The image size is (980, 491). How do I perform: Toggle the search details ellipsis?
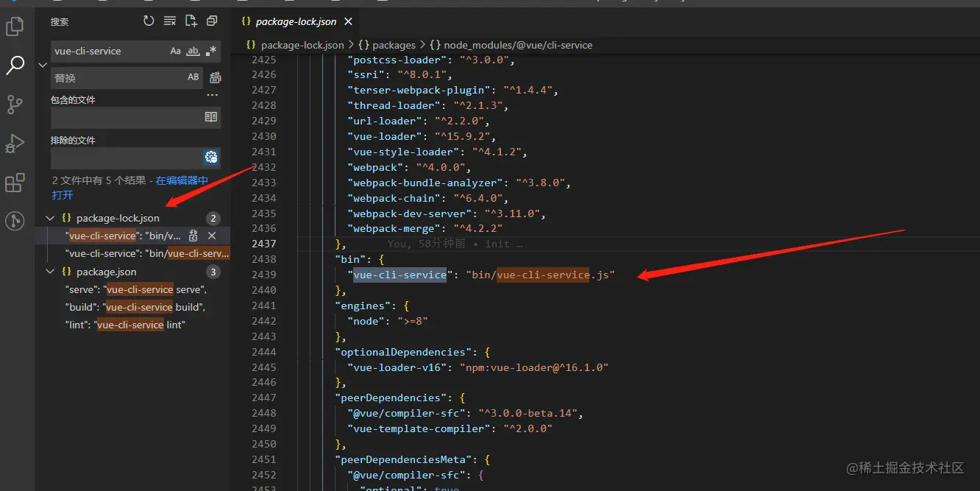tap(213, 95)
